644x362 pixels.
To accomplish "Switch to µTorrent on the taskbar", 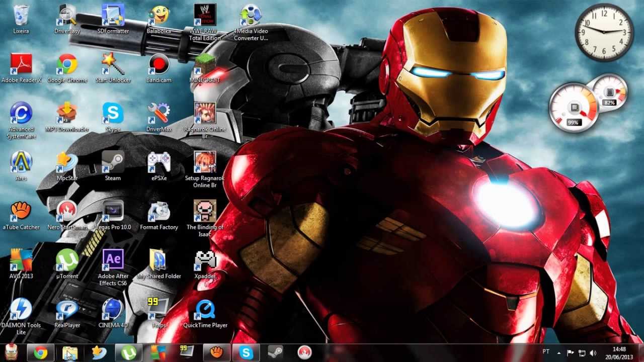I will [128, 352].
